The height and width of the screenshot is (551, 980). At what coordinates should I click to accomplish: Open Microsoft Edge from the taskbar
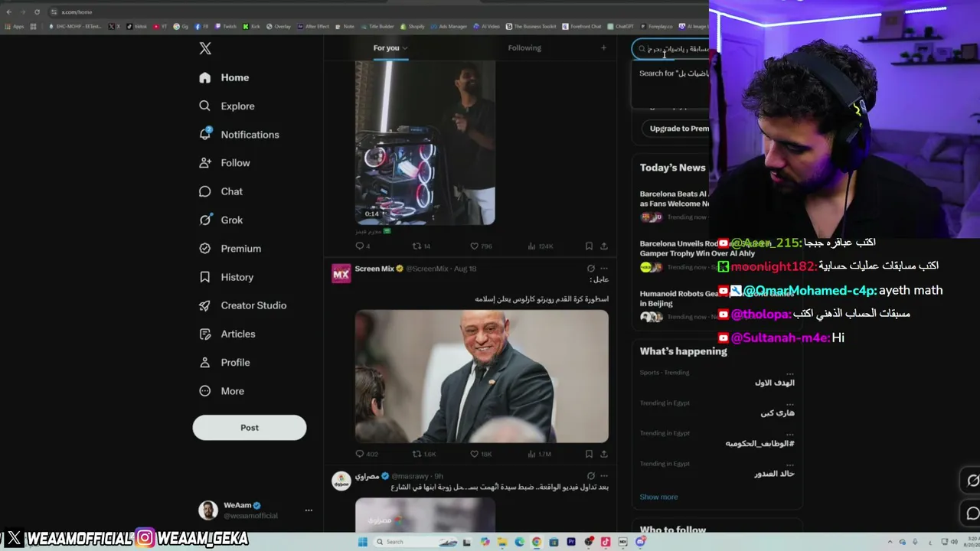[520, 542]
